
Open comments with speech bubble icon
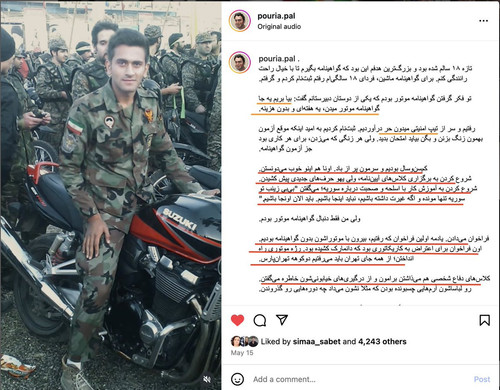(260, 320)
